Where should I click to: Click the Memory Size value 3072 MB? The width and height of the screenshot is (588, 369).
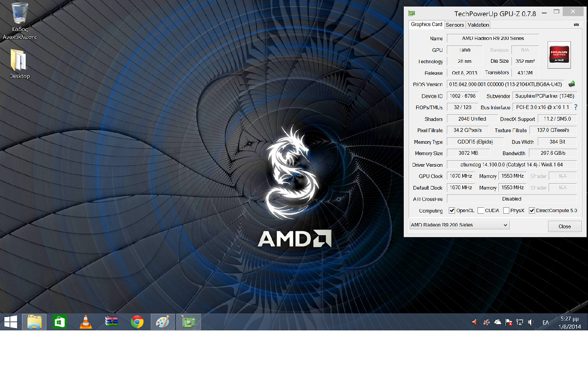pos(468,153)
